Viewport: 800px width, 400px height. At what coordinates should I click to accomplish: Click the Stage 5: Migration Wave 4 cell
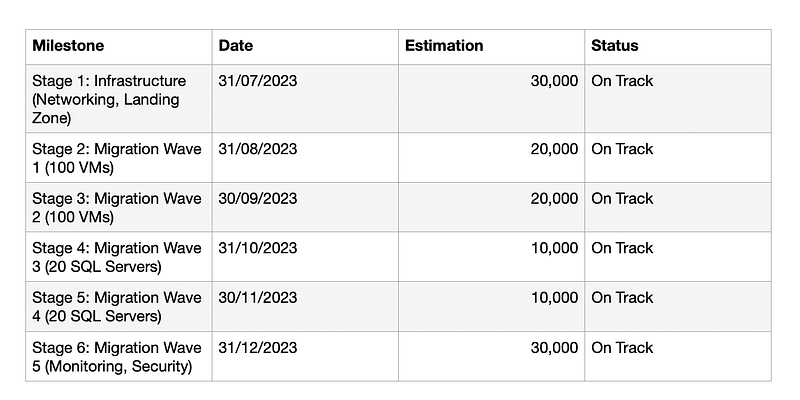pos(117,306)
